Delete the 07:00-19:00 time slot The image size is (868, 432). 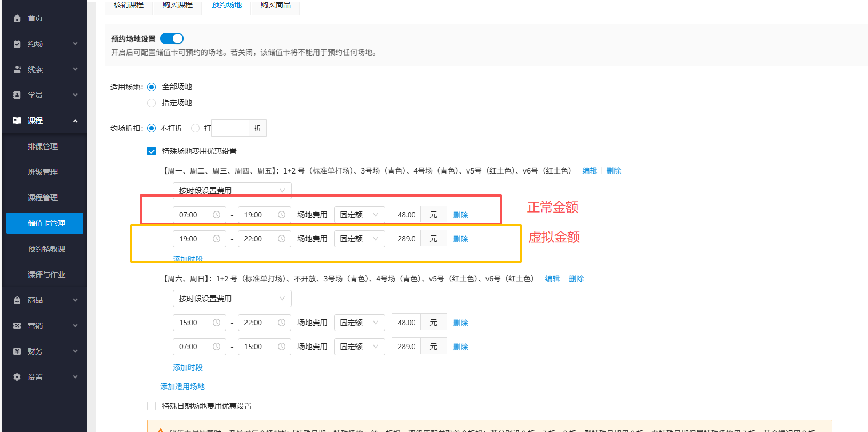pyautogui.click(x=460, y=215)
